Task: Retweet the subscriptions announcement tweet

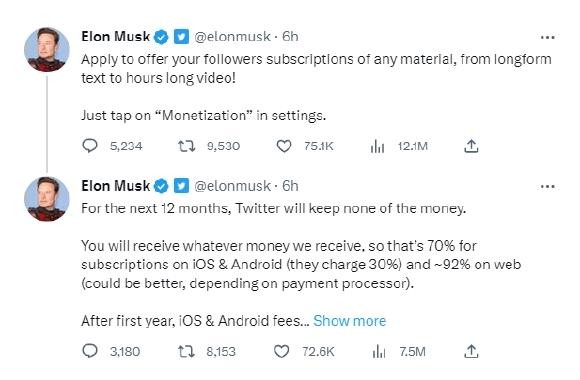Action: (x=186, y=146)
